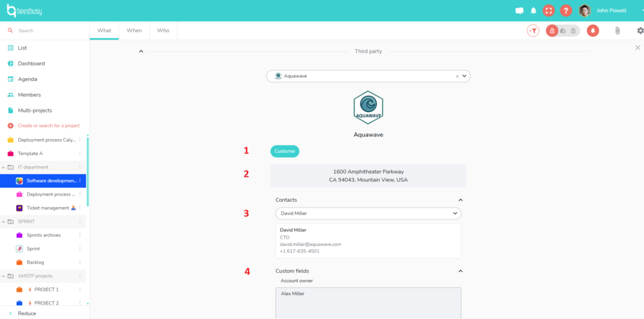
Task: Collapse the Contacts section
Action: [x=460, y=200]
